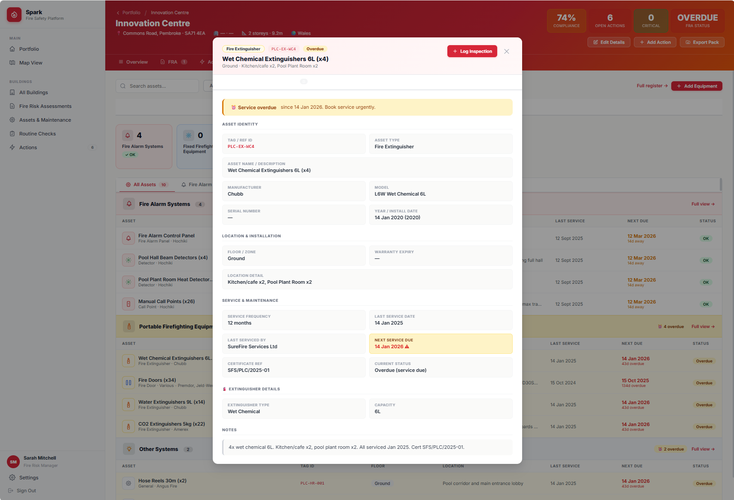This screenshot has height=500, width=734.
Task: Click the Portfolio breadcrumb link
Action: point(131,13)
